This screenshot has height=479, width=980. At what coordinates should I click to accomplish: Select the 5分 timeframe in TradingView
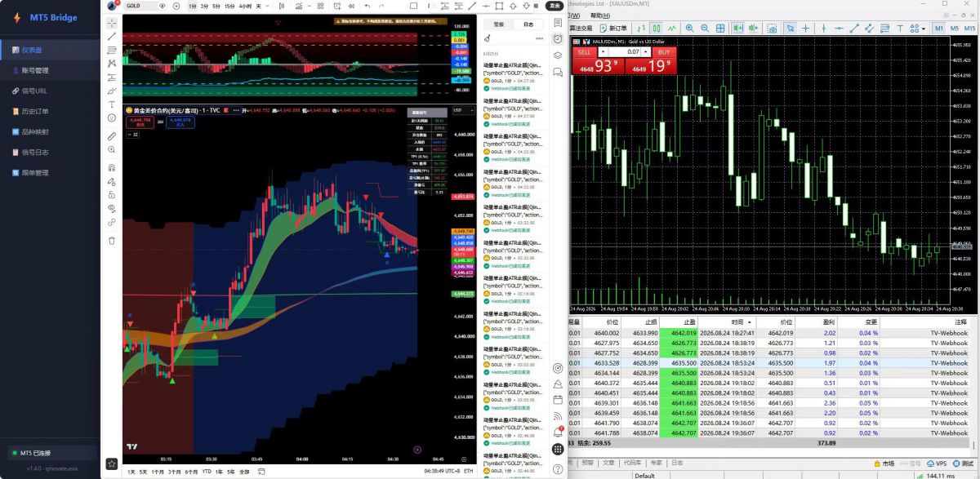216,6
